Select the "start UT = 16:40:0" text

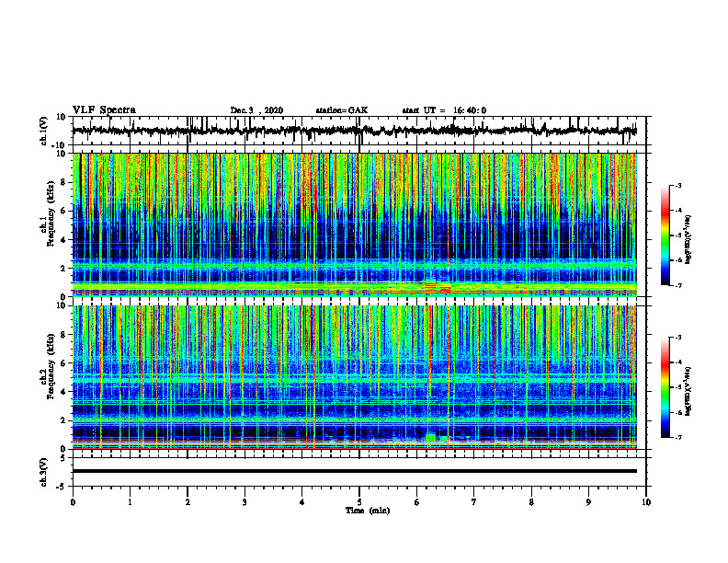click(444, 110)
